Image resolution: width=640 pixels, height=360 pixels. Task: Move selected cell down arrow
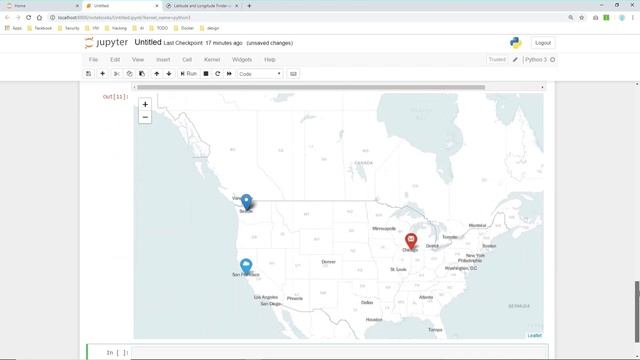click(x=169, y=74)
